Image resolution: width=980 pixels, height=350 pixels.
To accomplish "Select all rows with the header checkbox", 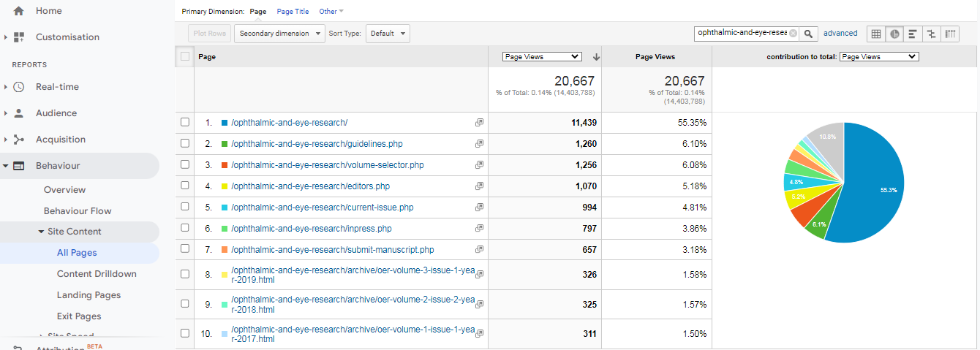I will point(185,57).
